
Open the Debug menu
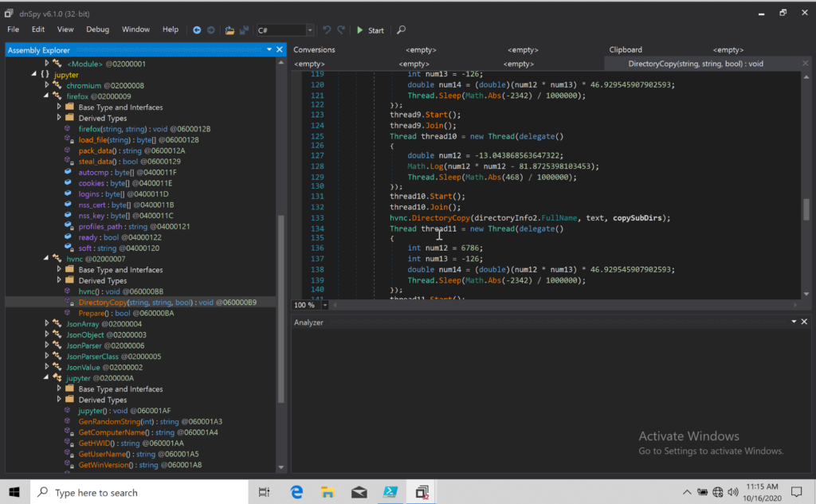(x=97, y=29)
